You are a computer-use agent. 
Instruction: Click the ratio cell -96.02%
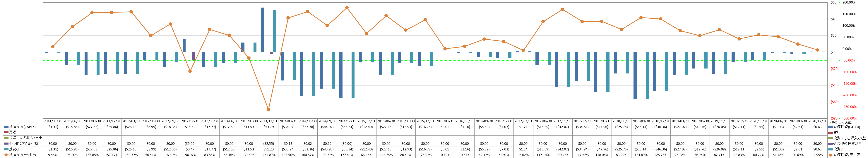click(190, 155)
